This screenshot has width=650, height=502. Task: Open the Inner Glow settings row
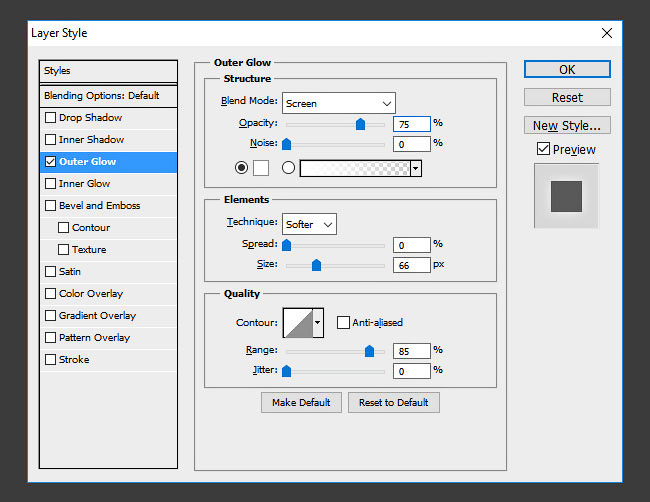[x=108, y=184]
